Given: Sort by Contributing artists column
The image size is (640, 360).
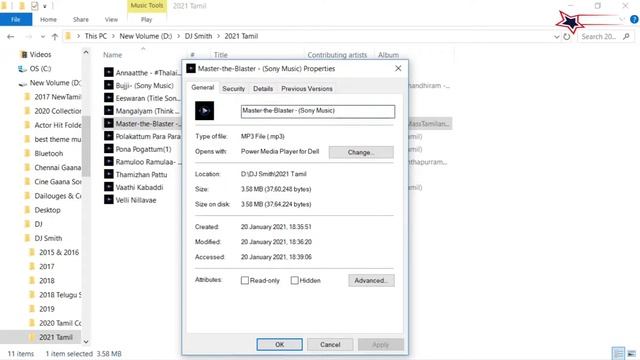Looking at the screenshot, I should [337, 55].
